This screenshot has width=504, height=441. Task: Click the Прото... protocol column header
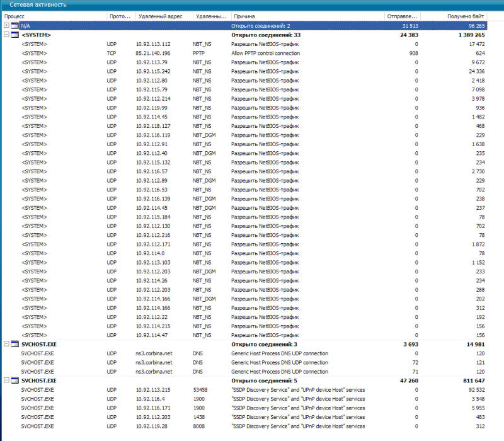pos(118,15)
